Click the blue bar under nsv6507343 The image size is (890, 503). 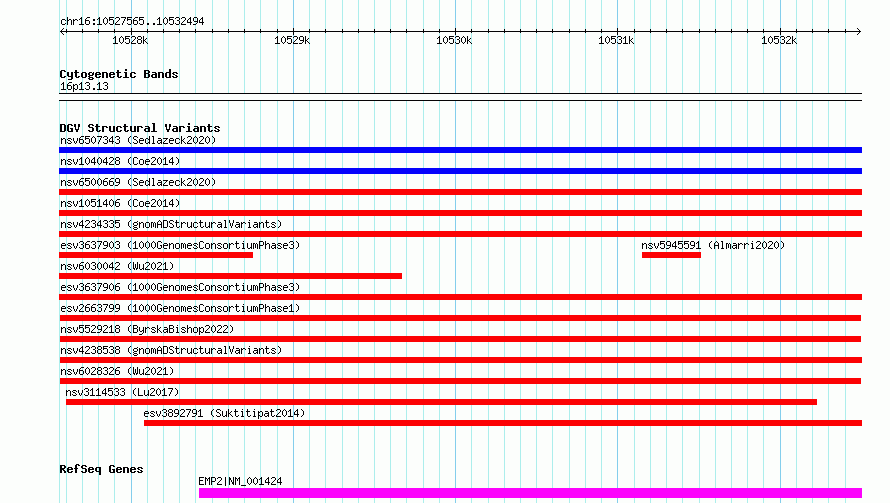click(460, 150)
